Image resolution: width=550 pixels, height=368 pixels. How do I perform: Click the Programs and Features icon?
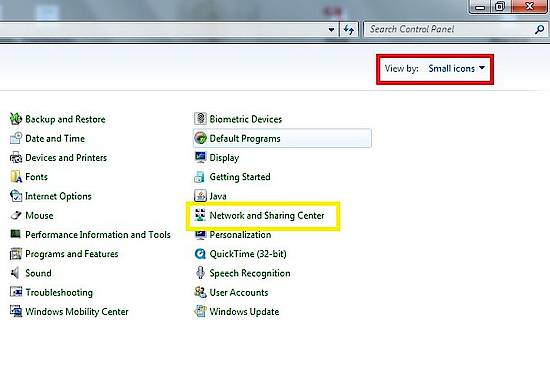pyautogui.click(x=16, y=254)
